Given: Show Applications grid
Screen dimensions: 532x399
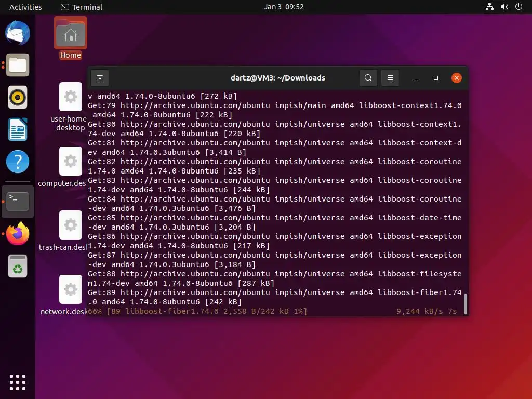Looking at the screenshot, I should click(18, 382).
